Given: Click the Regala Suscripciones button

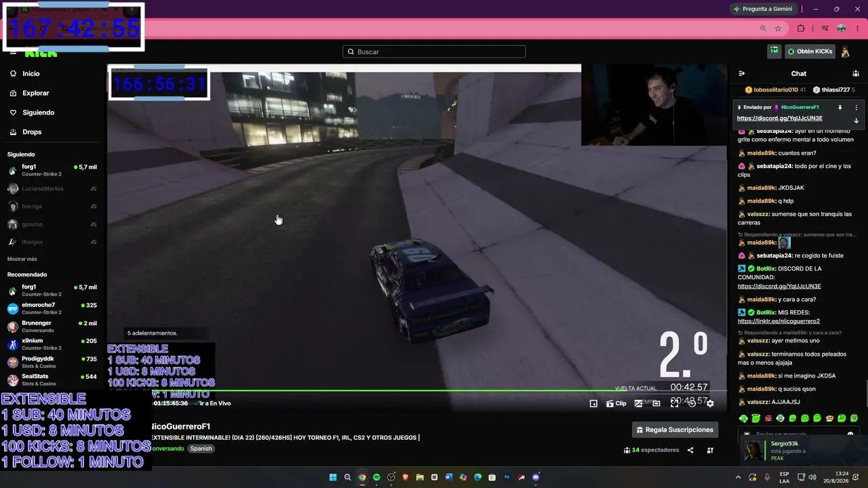Looking at the screenshot, I should click(675, 430).
